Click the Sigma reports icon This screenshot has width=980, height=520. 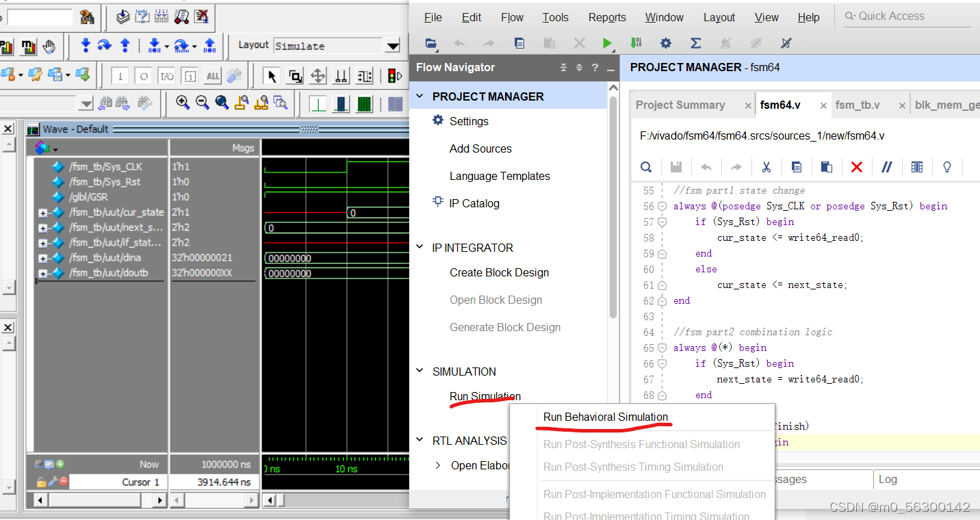696,43
